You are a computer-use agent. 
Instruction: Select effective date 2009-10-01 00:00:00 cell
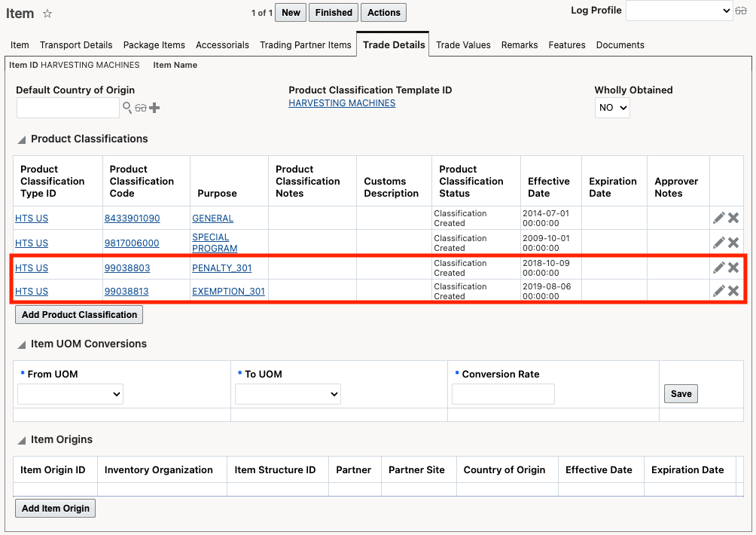tap(550, 243)
